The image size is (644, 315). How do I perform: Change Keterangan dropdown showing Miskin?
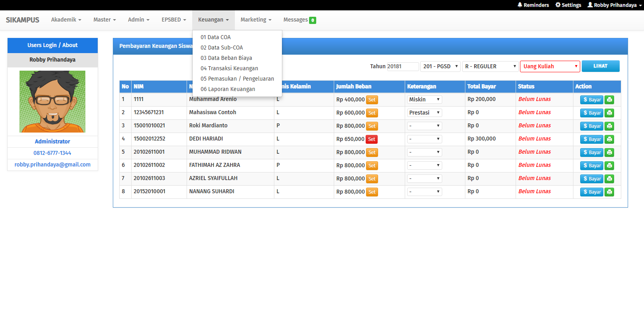point(424,100)
